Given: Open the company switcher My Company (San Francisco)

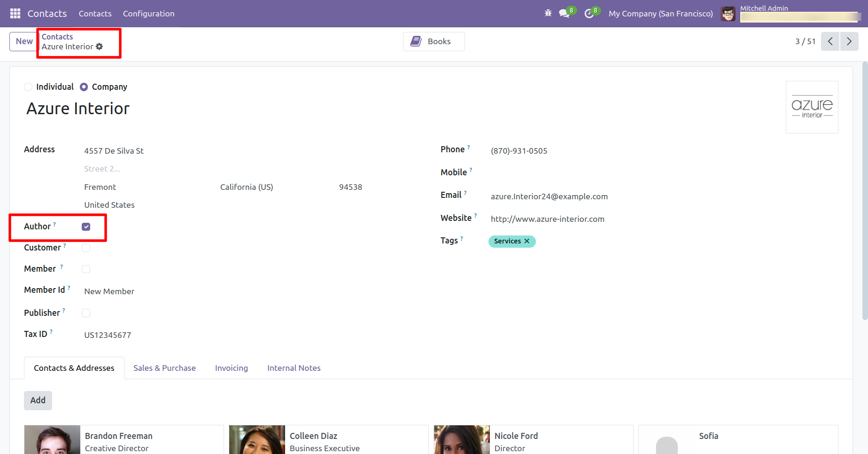Looking at the screenshot, I should 660,14.
